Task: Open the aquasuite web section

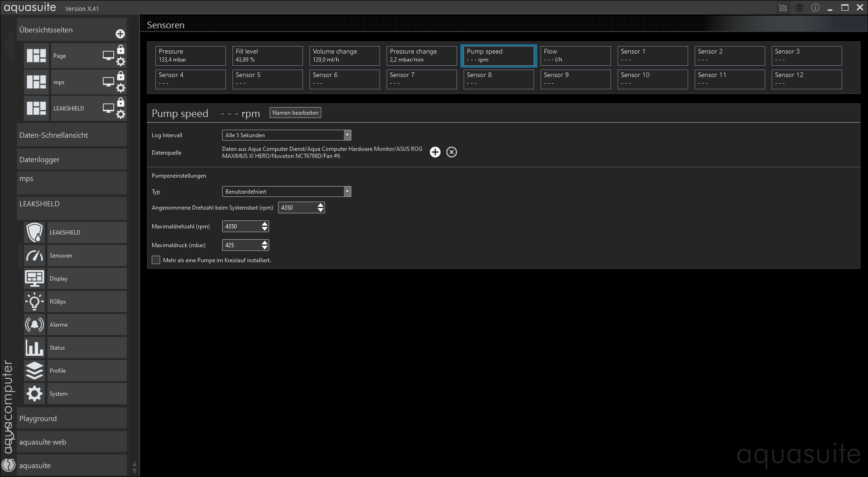Action: (71, 442)
